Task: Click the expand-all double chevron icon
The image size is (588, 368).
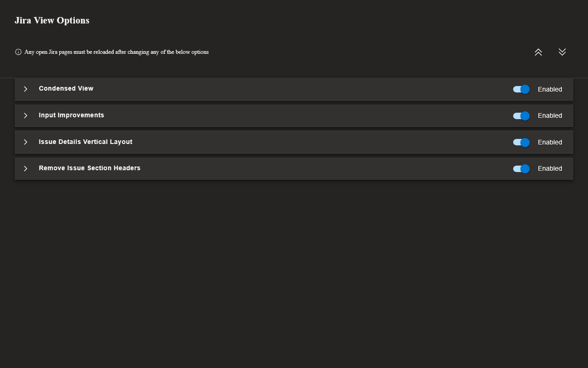Action: [x=562, y=52]
